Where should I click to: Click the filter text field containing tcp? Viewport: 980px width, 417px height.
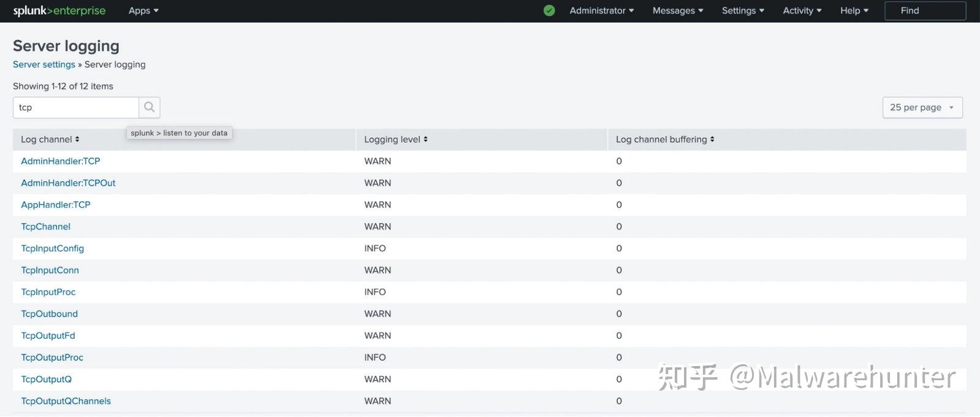75,107
